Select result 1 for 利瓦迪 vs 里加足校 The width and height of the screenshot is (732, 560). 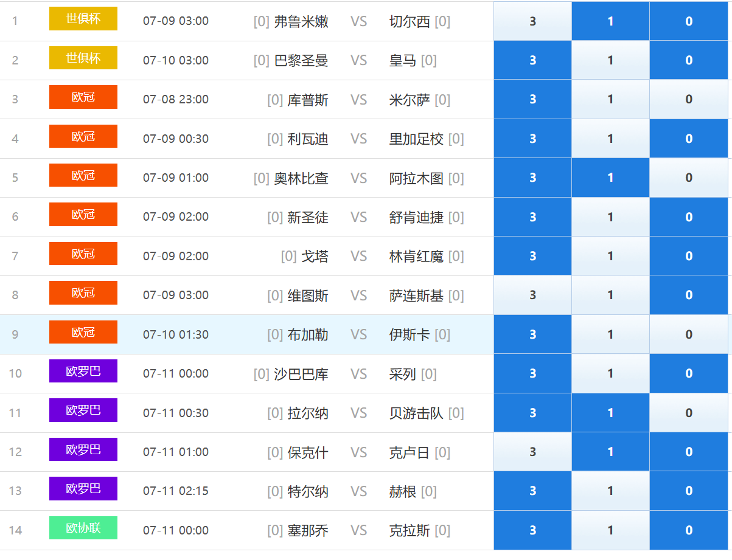610,139
